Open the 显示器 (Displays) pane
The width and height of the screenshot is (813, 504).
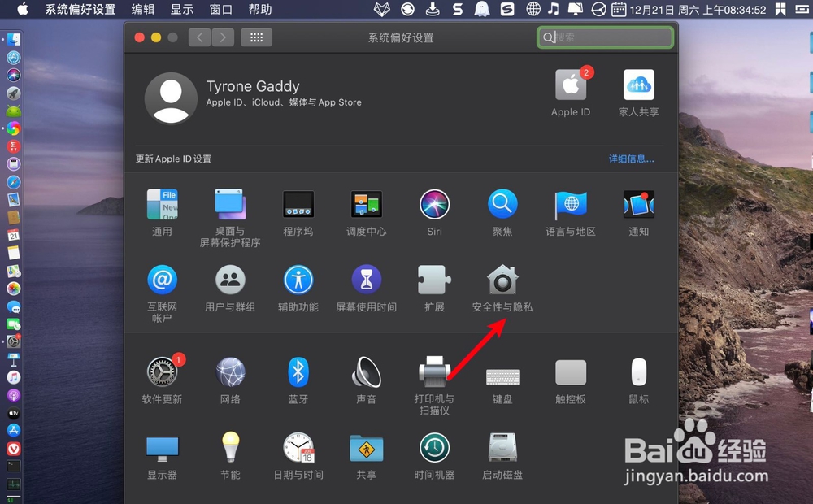point(162,449)
